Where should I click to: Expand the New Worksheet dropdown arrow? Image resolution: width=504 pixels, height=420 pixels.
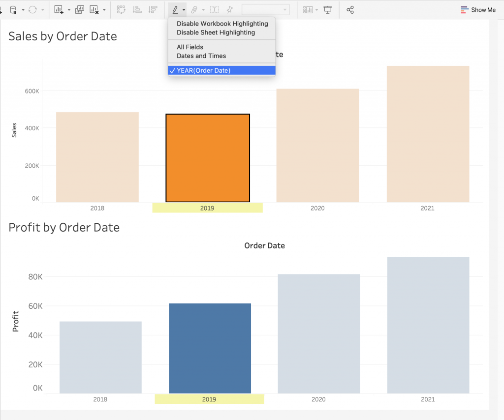(x=69, y=10)
